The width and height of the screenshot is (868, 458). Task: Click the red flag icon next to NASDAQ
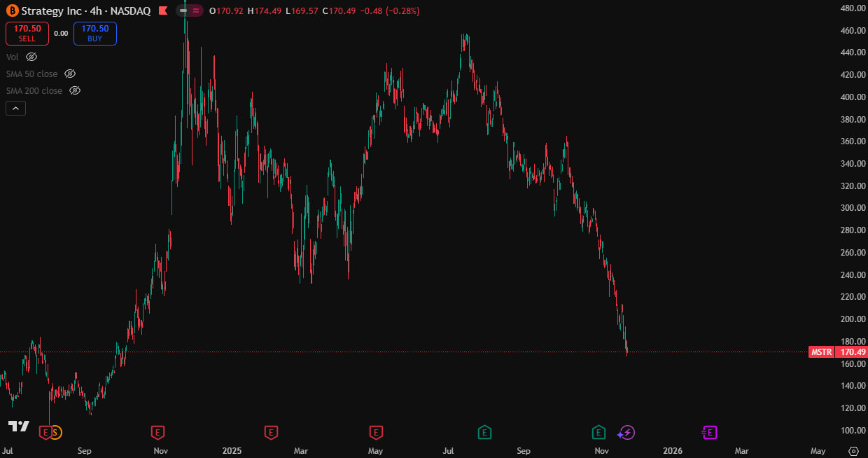(x=162, y=11)
